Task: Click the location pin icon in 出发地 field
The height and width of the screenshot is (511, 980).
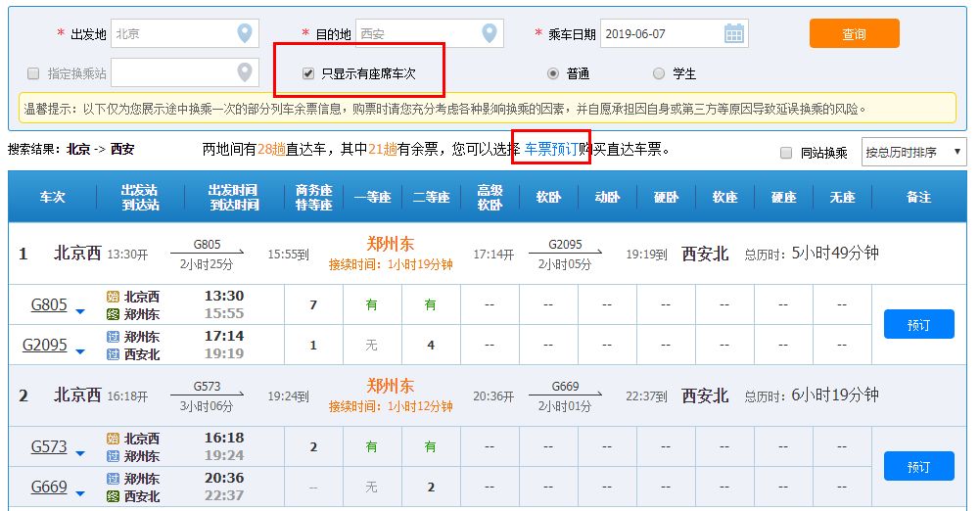Action: coord(245,34)
